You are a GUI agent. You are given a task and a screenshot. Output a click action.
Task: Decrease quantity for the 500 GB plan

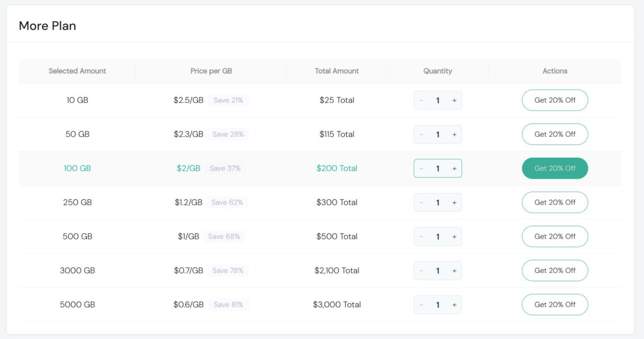point(421,237)
